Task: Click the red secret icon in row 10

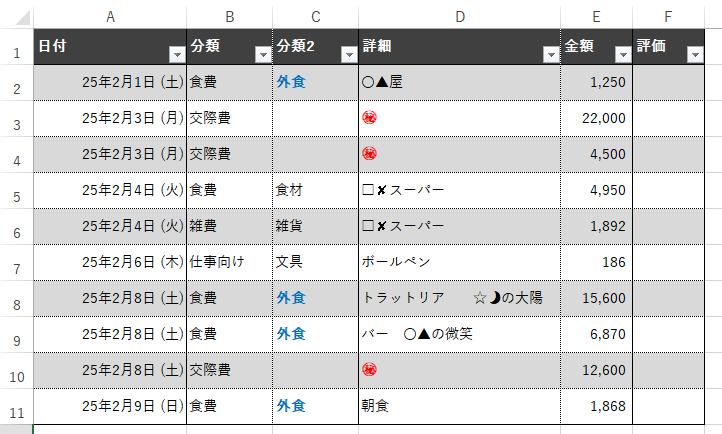Action: pos(369,370)
